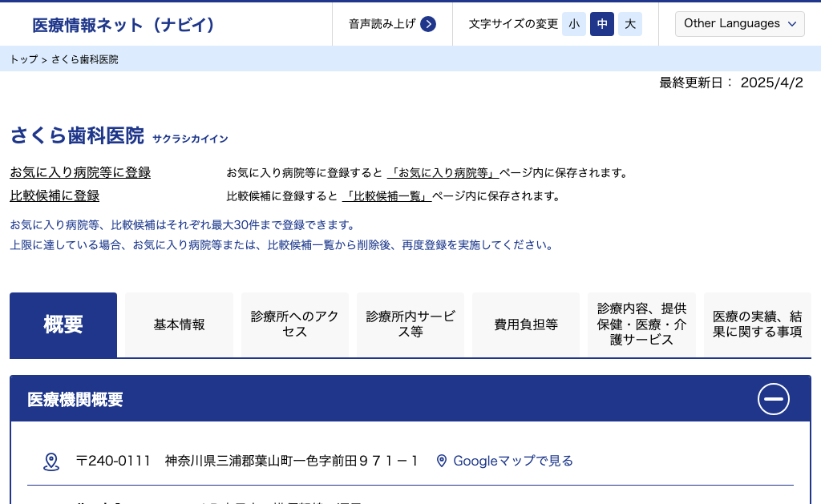Image resolution: width=821 pixels, height=504 pixels.
Task: Click the サクラシカイイン furigana text
Action: [x=190, y=139]
